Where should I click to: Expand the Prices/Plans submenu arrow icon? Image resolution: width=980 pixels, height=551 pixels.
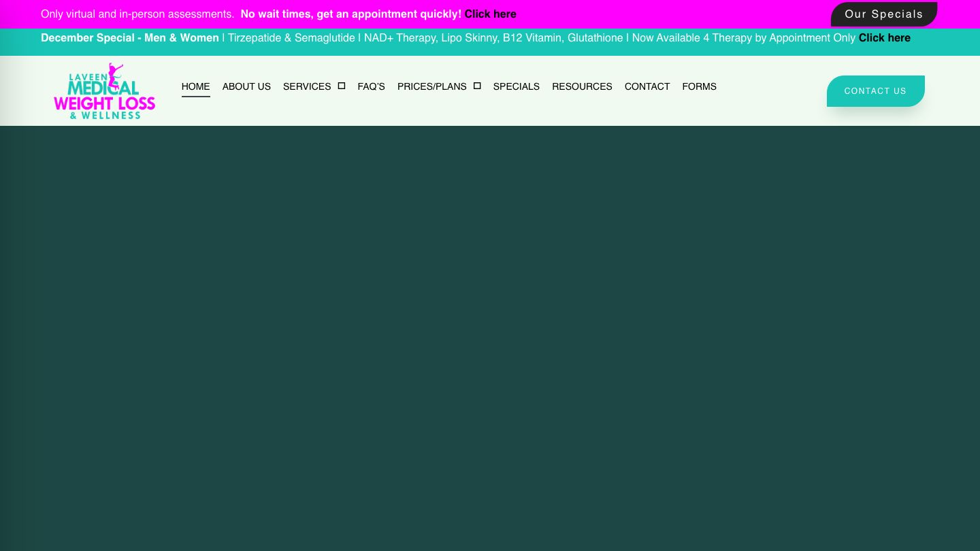click(x=477, y=86)
